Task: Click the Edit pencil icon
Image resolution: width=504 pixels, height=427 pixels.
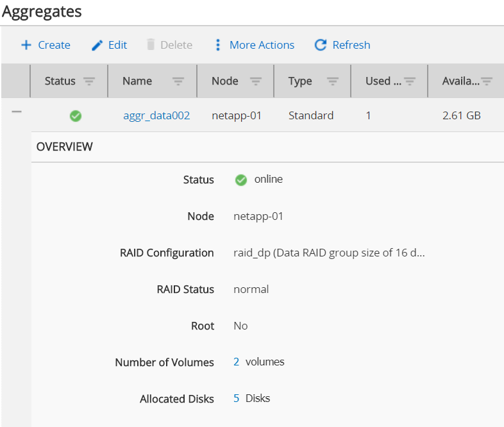Action: pos(97,45)
